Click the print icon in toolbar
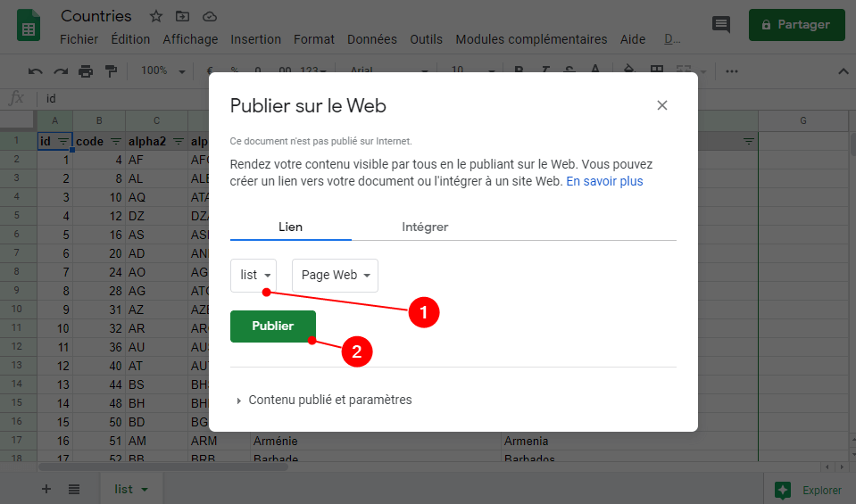 [x=86, y=71]
